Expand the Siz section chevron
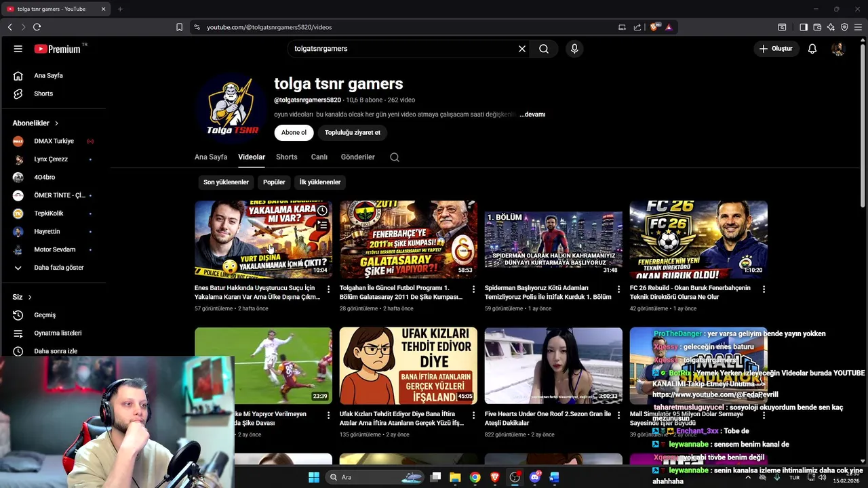 point(30,297)
